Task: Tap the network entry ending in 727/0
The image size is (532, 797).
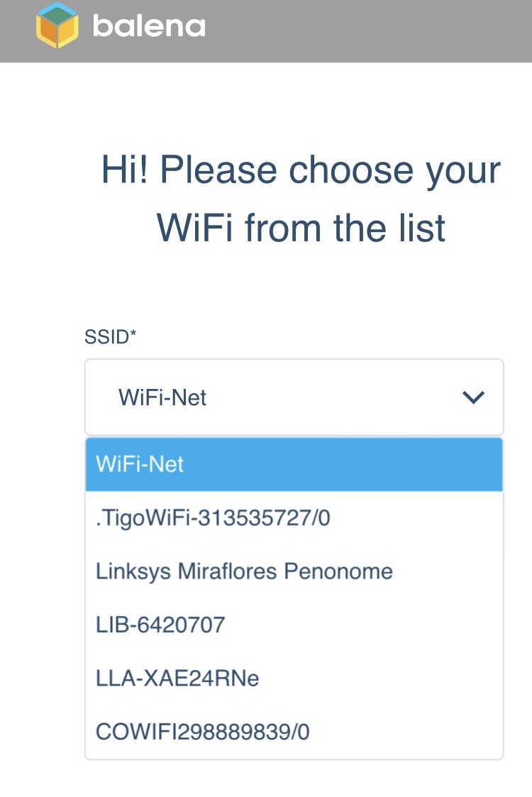Action: point(213,518)
